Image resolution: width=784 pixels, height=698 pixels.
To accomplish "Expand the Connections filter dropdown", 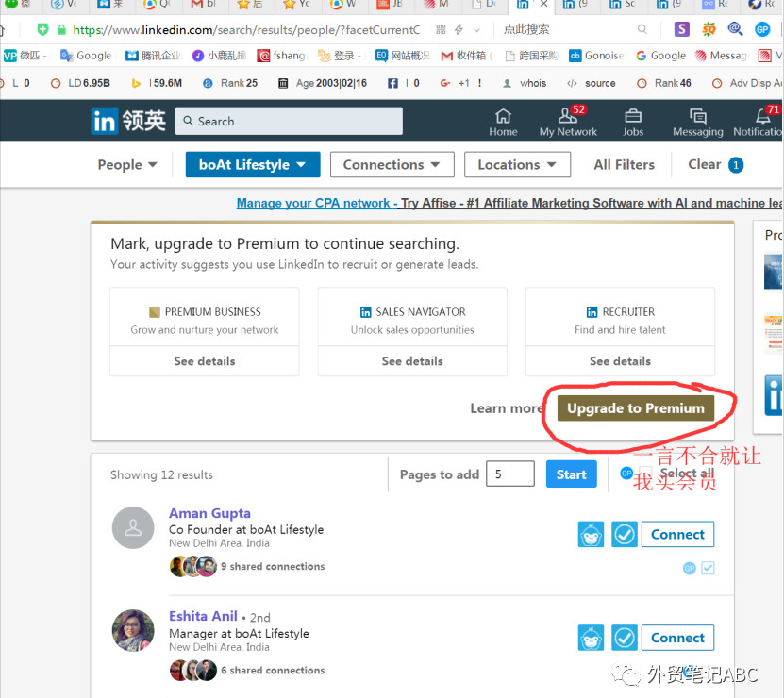I will [x=392, y=164].
